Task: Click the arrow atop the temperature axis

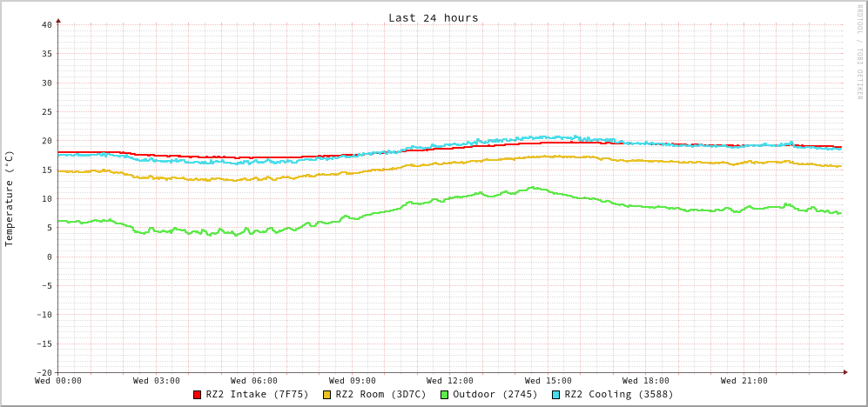Action: (58, 20)
